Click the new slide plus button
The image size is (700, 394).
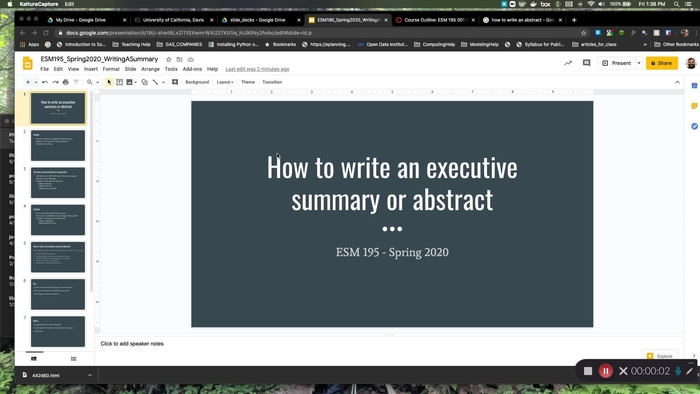[28, 82]
